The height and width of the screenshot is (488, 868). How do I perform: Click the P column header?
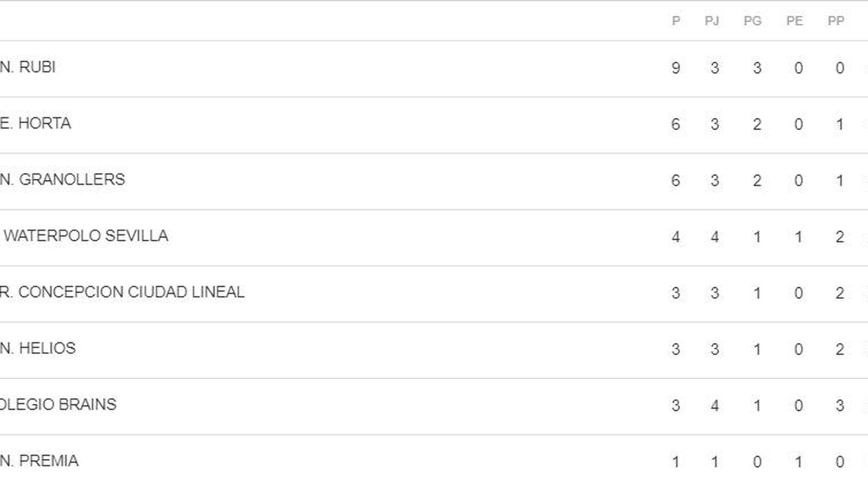point(676,21)
